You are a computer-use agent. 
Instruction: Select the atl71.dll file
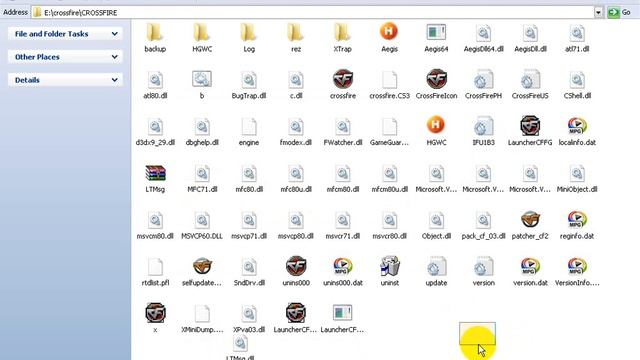point(577,33)
